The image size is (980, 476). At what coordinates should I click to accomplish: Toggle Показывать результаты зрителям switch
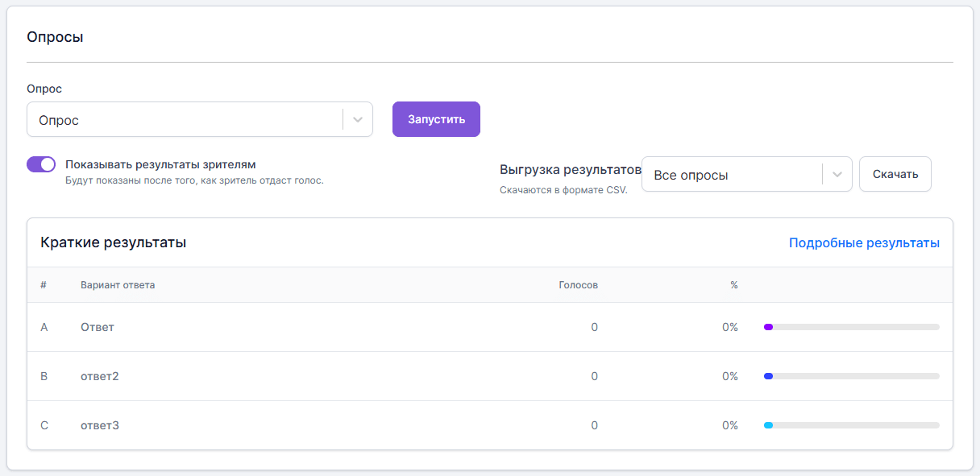(x=41, y=164)
